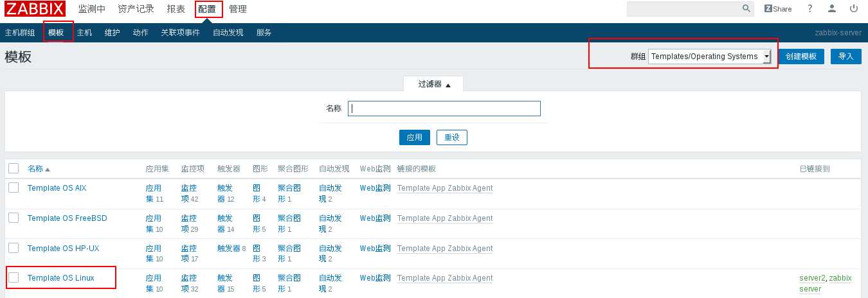Image resolution: width=868 pixels, height=298 pixels.
Task: Go to 模板 submenu
Action: pyautogui.click(x=56, y=33)
